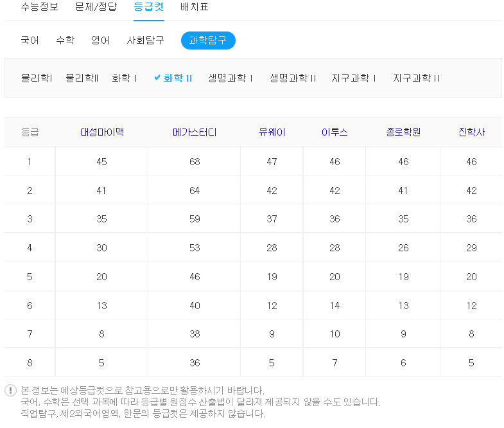Click the info exclamation icon by the notice

click(11, 390)
